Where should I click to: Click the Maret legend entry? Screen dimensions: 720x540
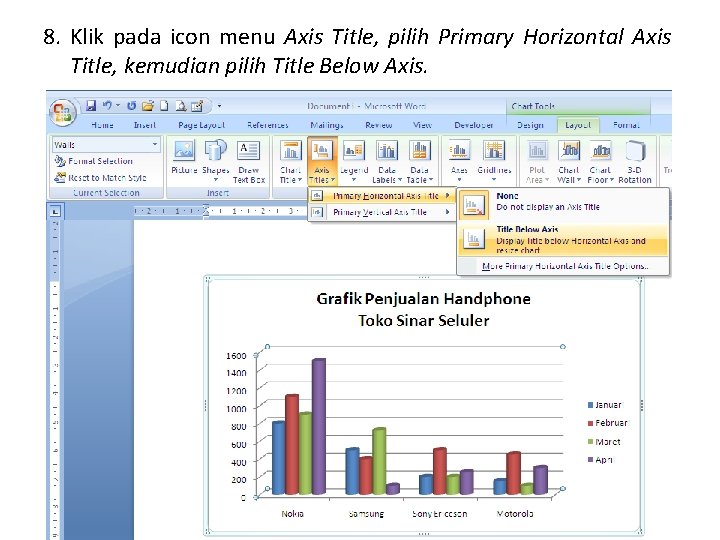(604, 442)
